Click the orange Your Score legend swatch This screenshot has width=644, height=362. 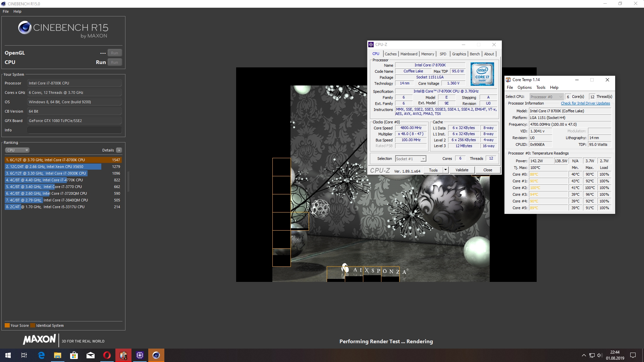click(x=7, y=325)
